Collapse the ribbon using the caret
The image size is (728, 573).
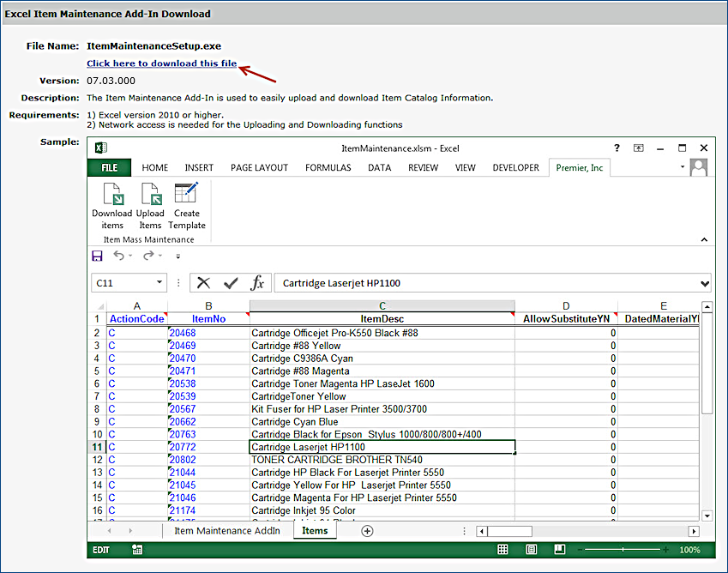(x=704, y=240)
